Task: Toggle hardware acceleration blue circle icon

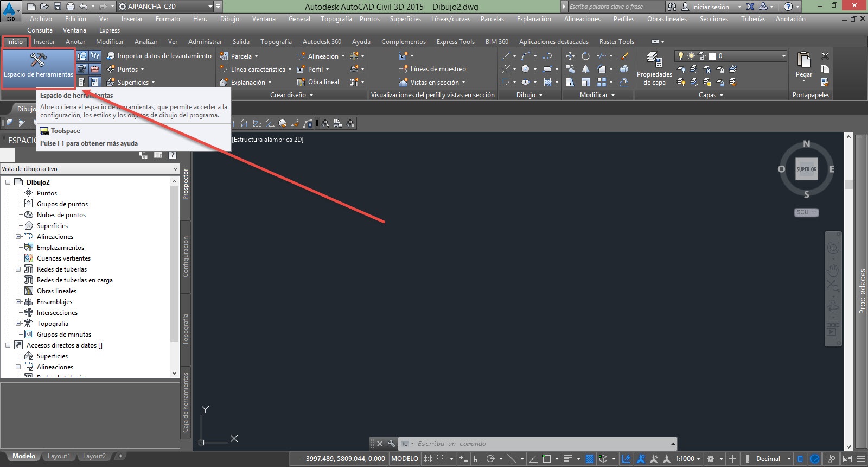Action: click(x=815, y=459)
